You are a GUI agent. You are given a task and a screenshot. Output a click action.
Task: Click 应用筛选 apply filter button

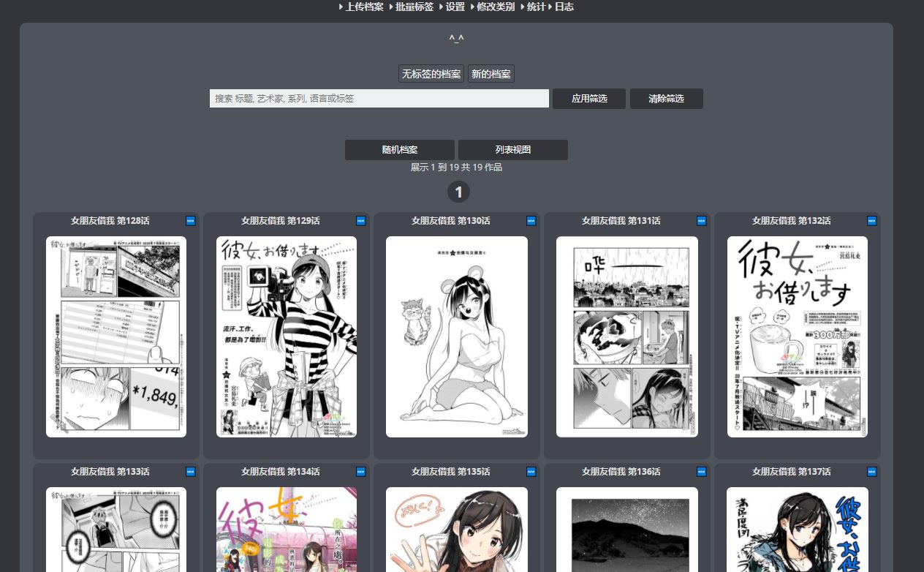(589, 99)
